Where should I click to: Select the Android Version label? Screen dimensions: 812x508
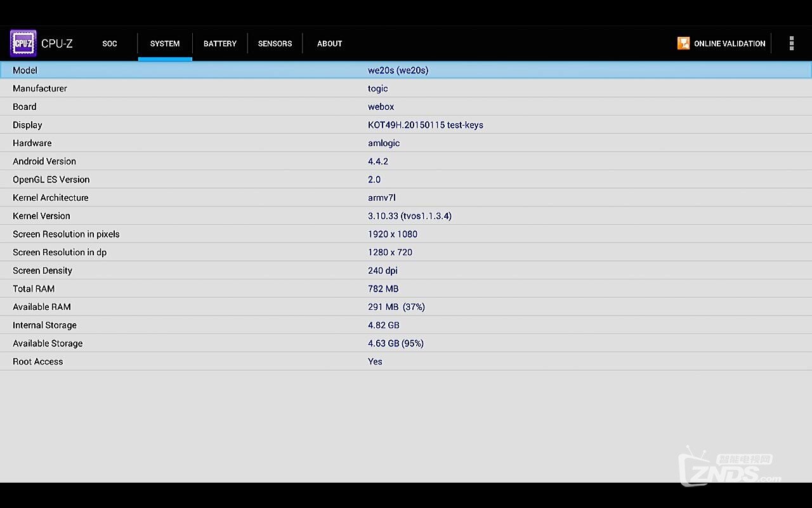44,161
